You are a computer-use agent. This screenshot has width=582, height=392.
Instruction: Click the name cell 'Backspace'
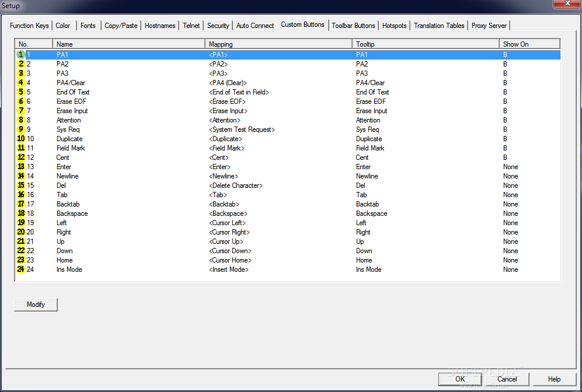click(72, 213)
